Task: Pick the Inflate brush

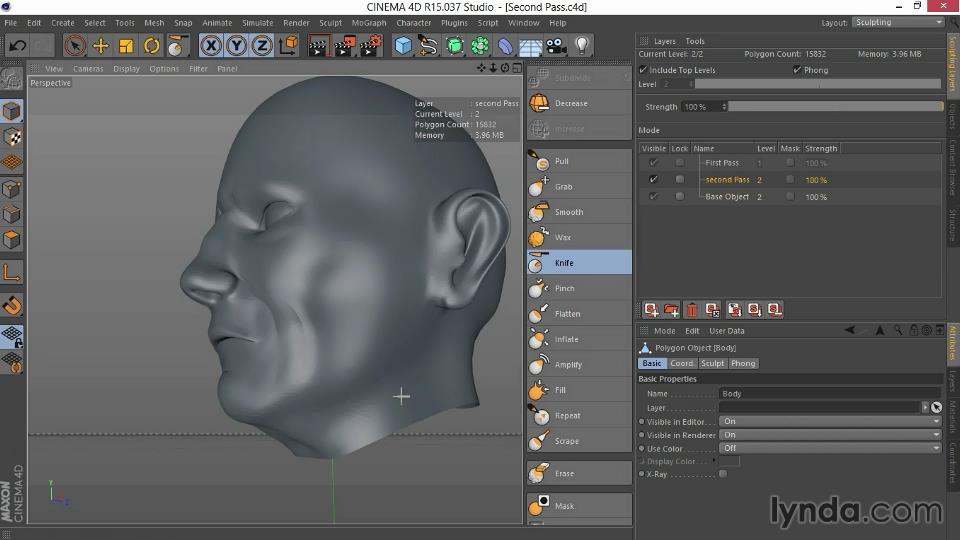Action: click(x=565, y=339)
